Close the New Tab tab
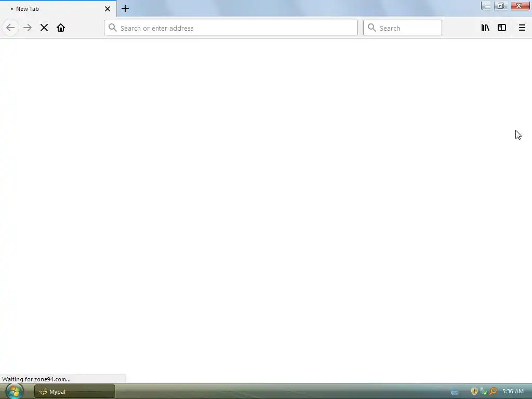The width and height of the screenshot is (532, 399). coord(108,9)
